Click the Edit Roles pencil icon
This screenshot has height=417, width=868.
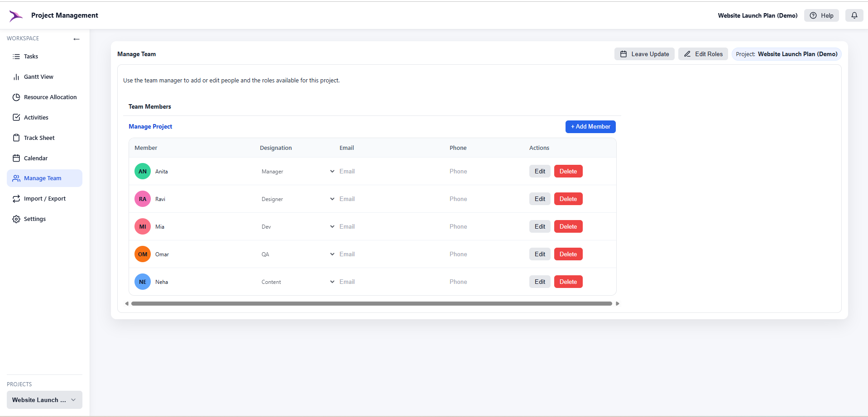688,54
